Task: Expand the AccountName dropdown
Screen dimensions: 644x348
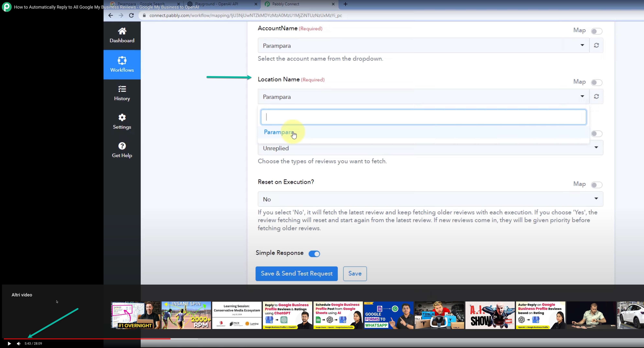Action: coord(424,45)
